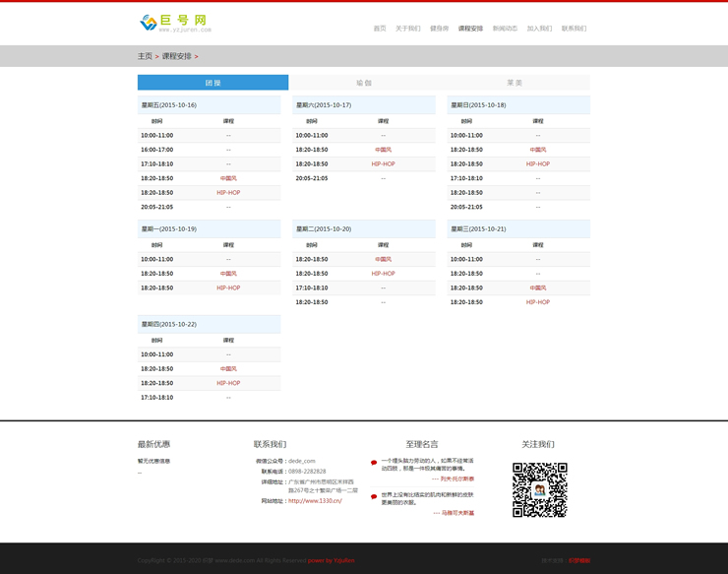
Task: Open 健身房 page from the navigation bar
Action: (x=439, y=29)
